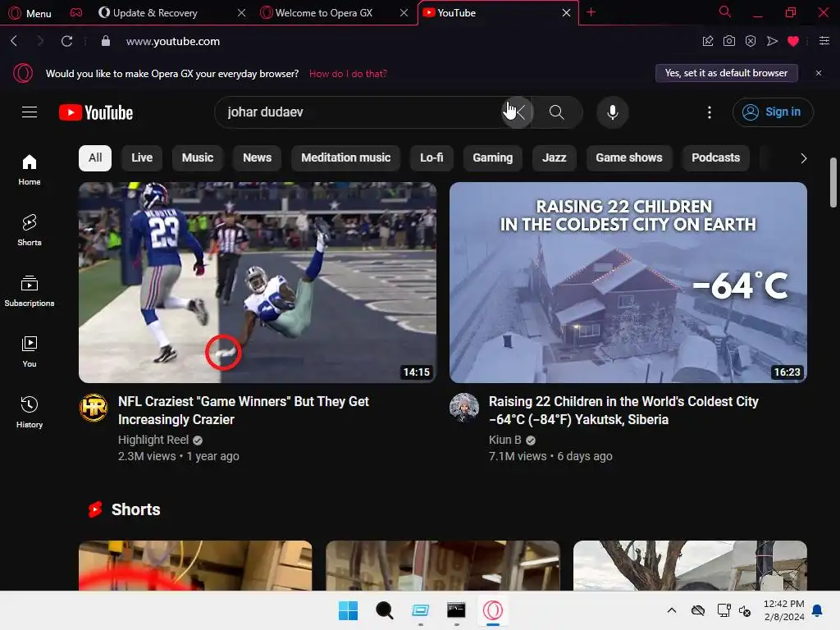
Task: Click the How do I do that? link
Action: point(348,74)
